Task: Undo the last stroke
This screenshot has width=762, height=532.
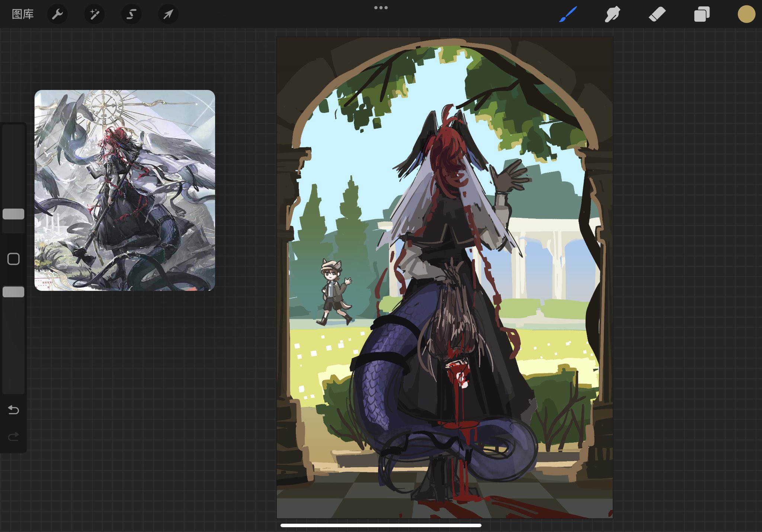Action: 13,410
